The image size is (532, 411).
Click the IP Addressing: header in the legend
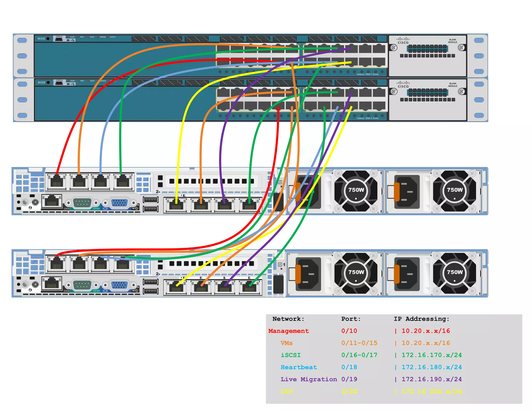(421, 319)
